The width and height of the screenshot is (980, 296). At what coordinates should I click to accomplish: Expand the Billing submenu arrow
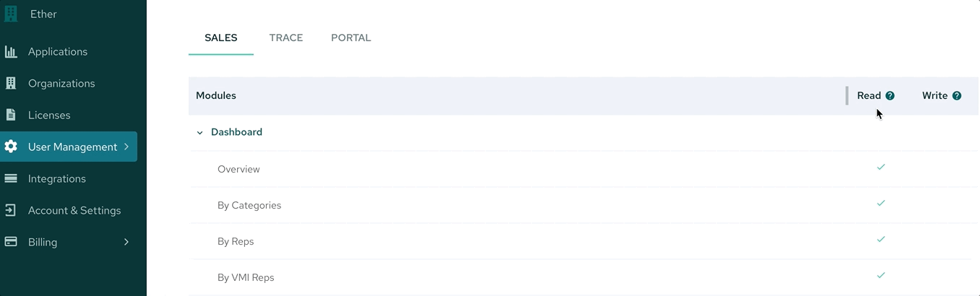point(126,242)
